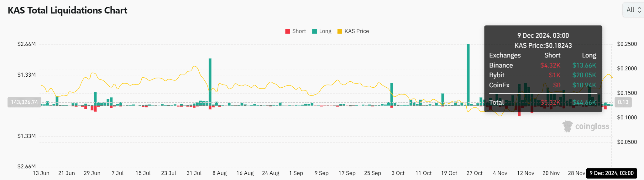Click the 13 Jun x-axis date label
644x180 pixels.
[x=41, y=173]
